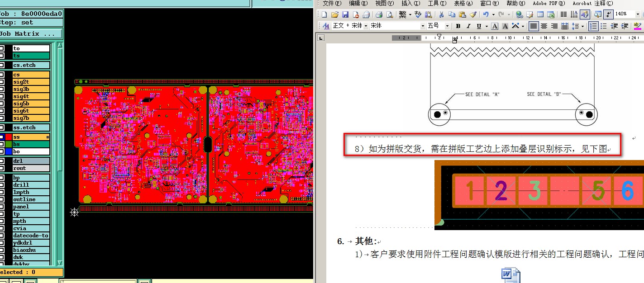Click the Character Border icon

pyautogui.click(x=495, y=26)
